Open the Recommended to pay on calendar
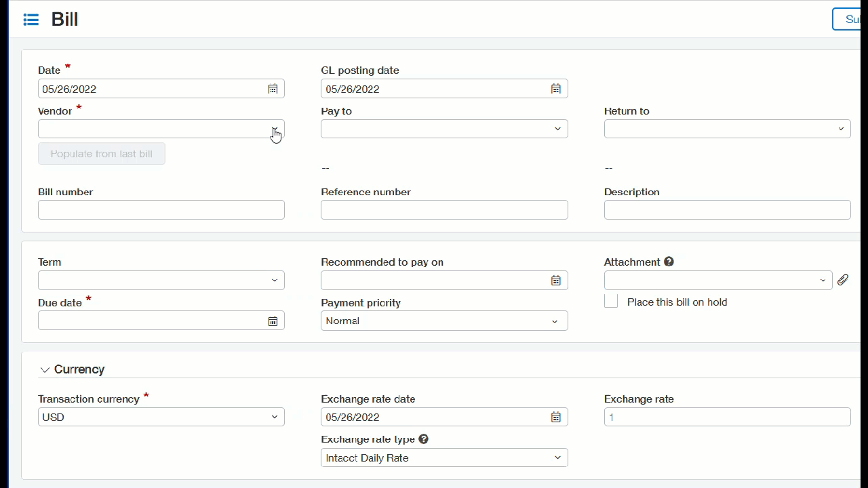The width and height of the screenshot is (868, 488). click(556, 280)
